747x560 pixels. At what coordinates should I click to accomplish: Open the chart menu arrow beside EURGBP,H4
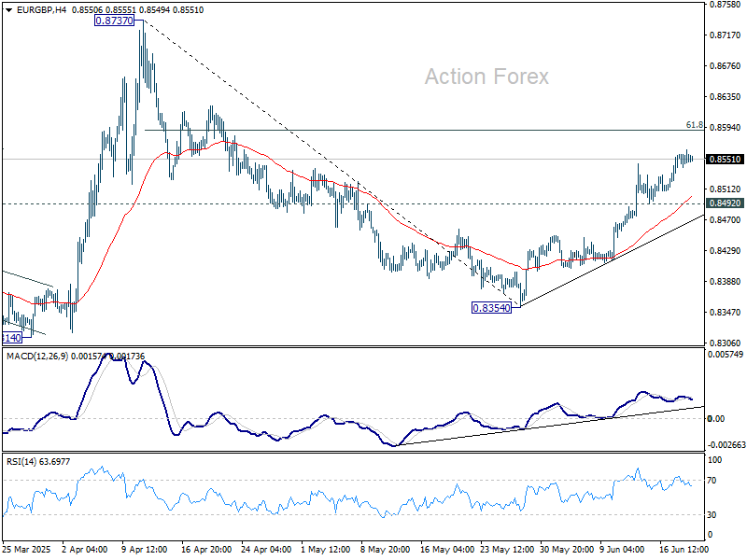(x=9, y=10)
